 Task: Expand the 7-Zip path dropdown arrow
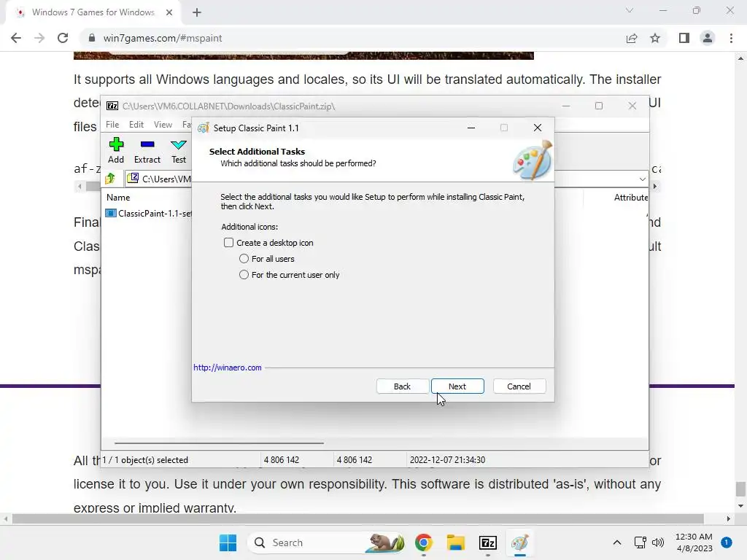tap(642, 179)
